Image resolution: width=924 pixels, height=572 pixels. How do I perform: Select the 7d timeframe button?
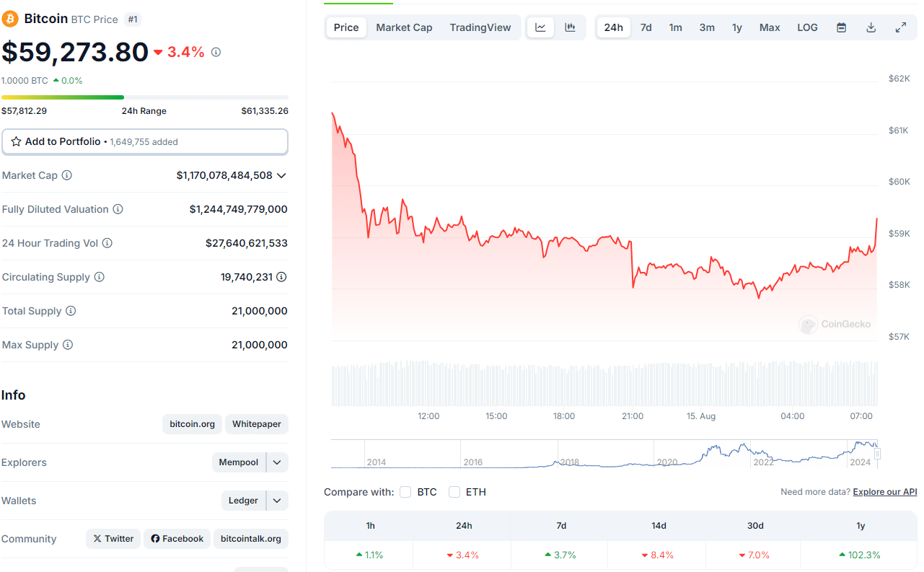pyautogui.click(x=646, y=27)
